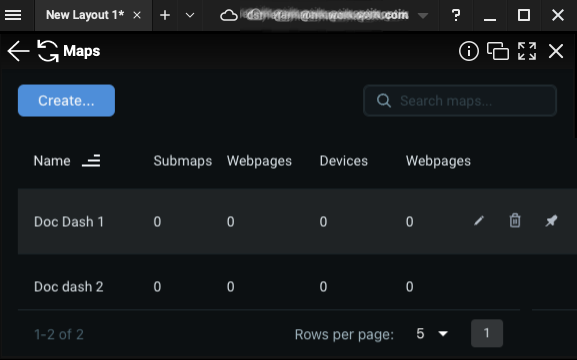Close the New Layout 1 tab
The width and height of the screenshot is (577, 360).
coord(137,15)
